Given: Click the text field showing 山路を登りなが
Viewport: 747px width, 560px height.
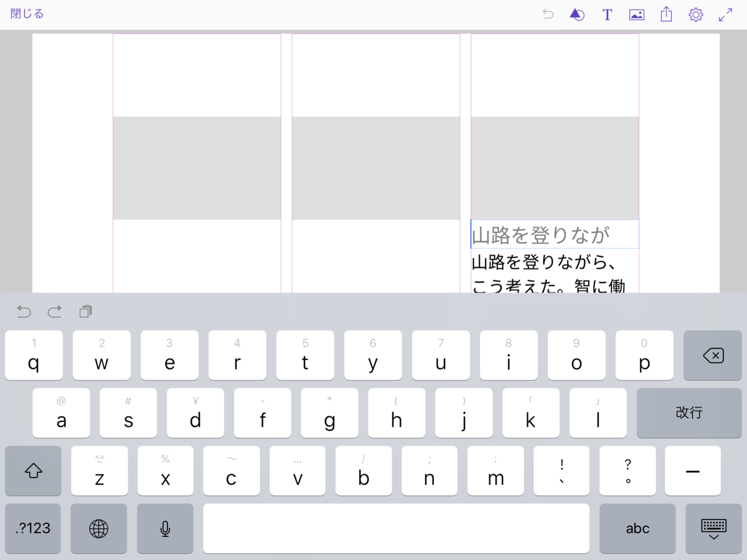Looking at the screenshot, I should [x=554, y=235].
